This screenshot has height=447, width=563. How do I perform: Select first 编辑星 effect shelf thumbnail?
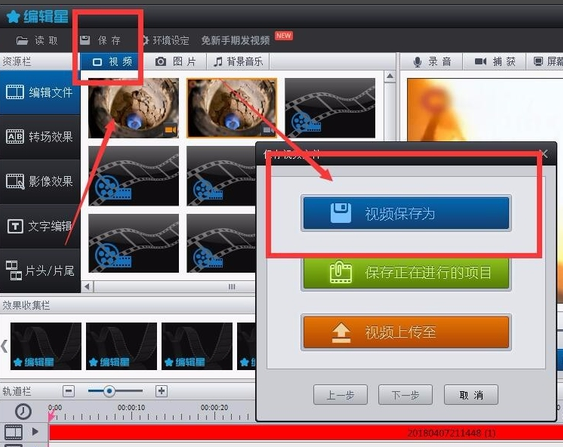[46, 346]
